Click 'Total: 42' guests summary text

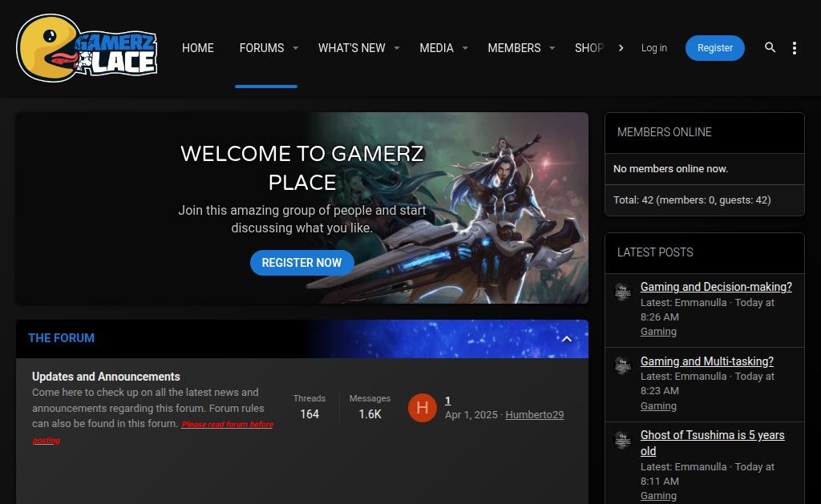click(692, 200)
